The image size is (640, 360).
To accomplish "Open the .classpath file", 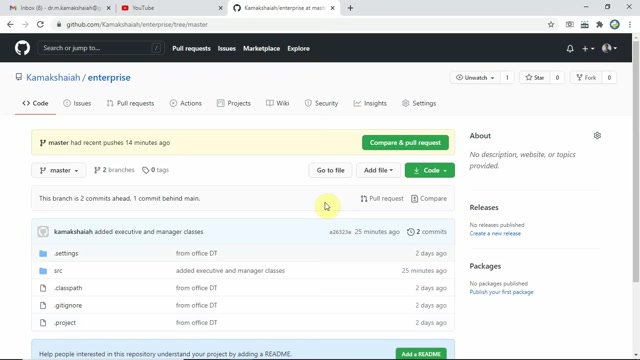I will 68,288.
